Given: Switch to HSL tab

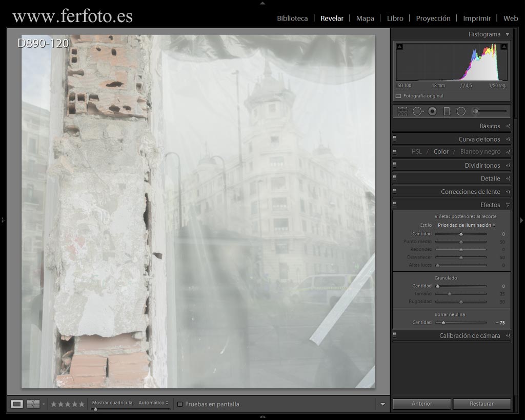Looking at the screenshot, I should tap(416, 152).
